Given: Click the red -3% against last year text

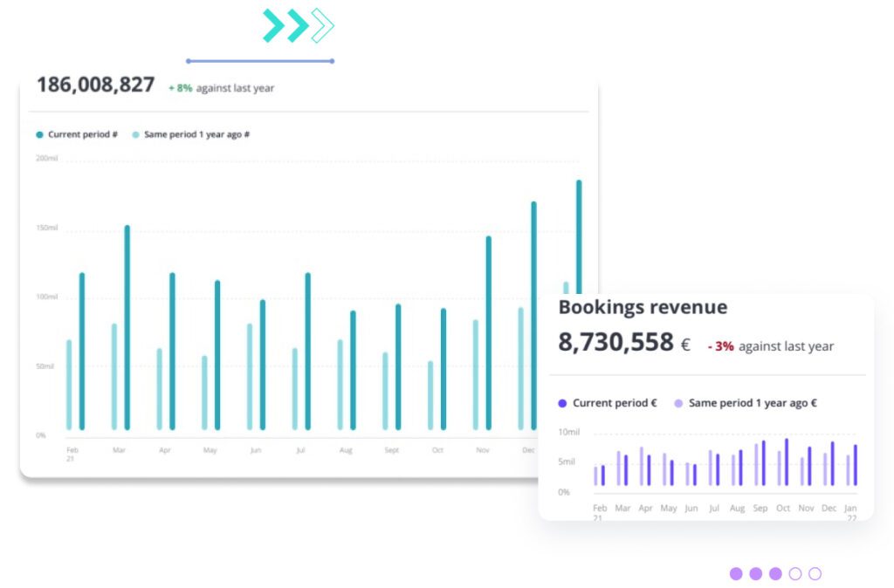Looking at the screenshot, I should (720, 346).
